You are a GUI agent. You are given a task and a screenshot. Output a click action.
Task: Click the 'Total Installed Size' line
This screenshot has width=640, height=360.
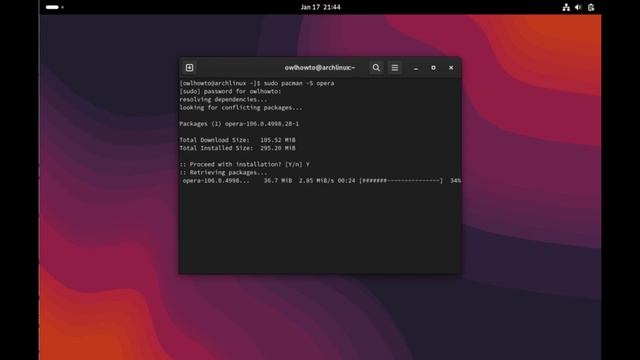(238, 148)
